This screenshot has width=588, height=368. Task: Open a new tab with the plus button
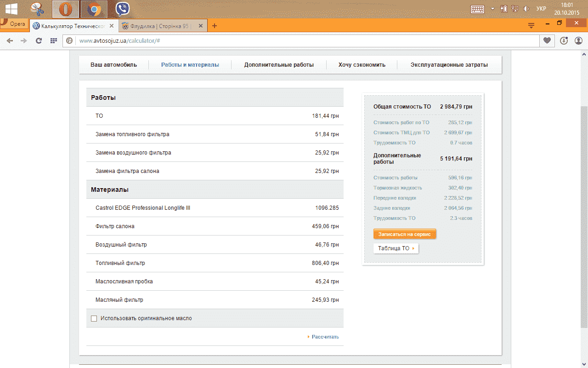point(214,26)
